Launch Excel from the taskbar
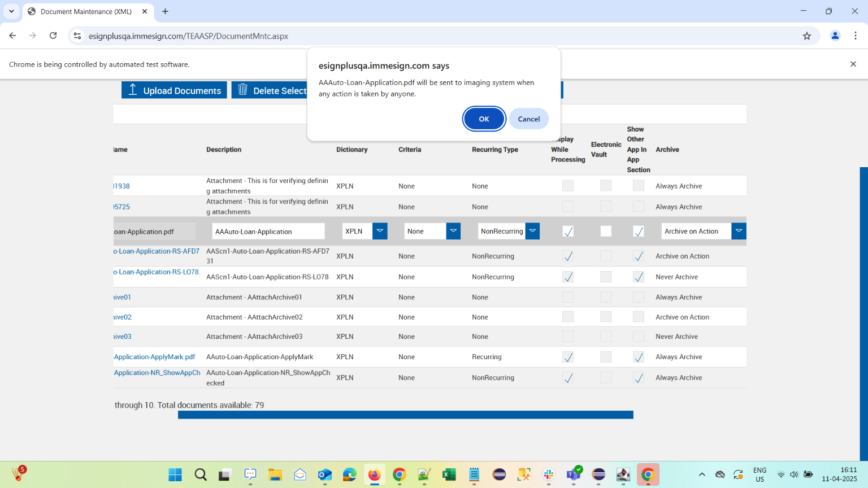 click(449, 475)
